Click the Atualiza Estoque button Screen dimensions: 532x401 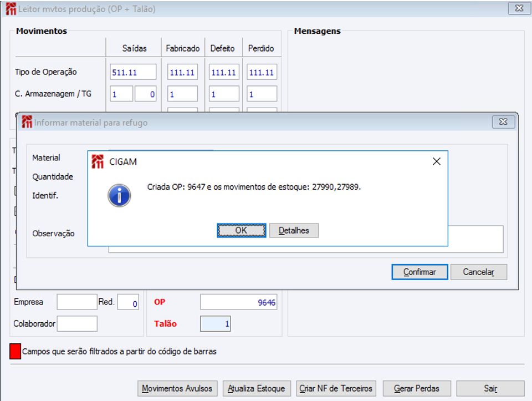(x=257, y=388)
